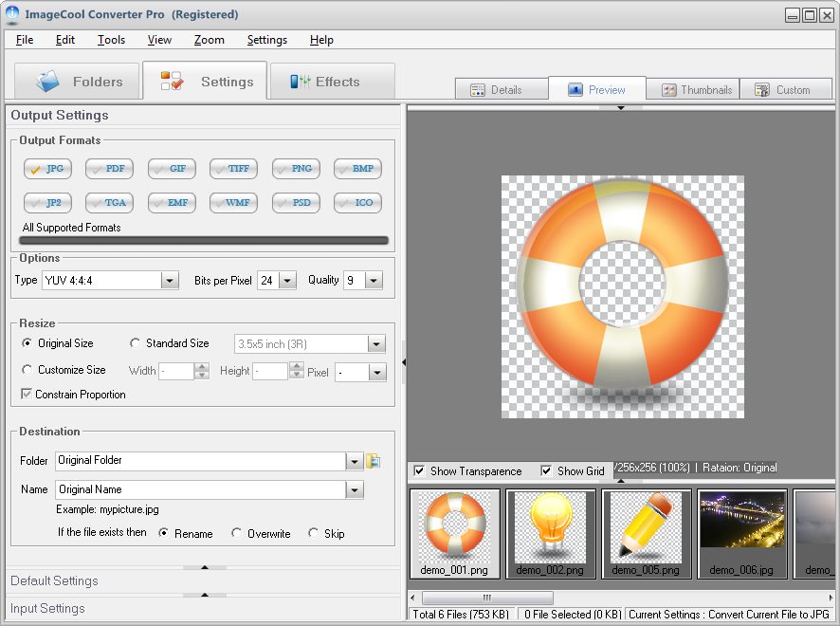Image resolution: width=840 pixels, height=626 pixels.
Task: Pick the PNG output format button
Action: [296, 169]
